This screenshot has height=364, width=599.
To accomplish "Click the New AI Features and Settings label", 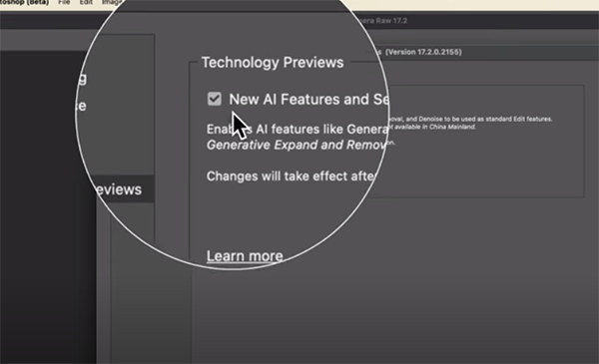I will 308,99.
